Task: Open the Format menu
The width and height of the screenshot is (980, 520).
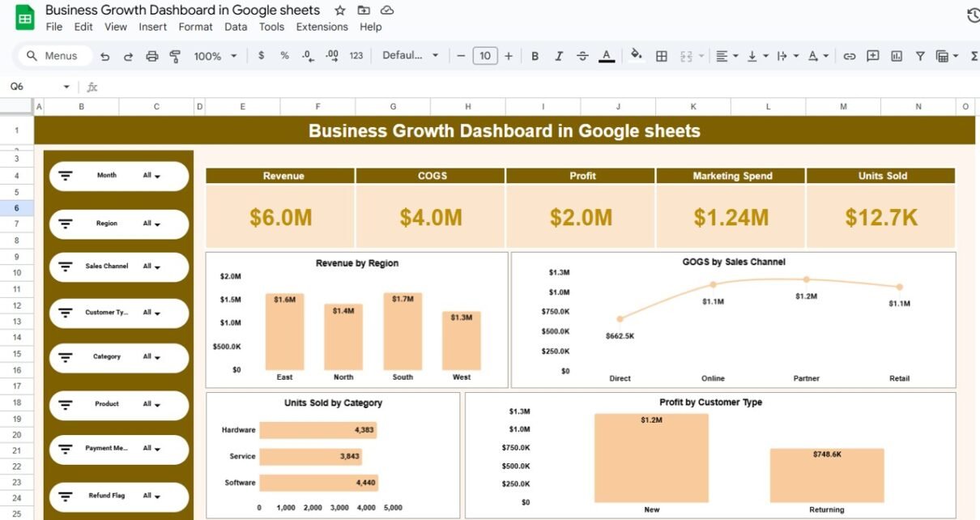Action: 195,27
